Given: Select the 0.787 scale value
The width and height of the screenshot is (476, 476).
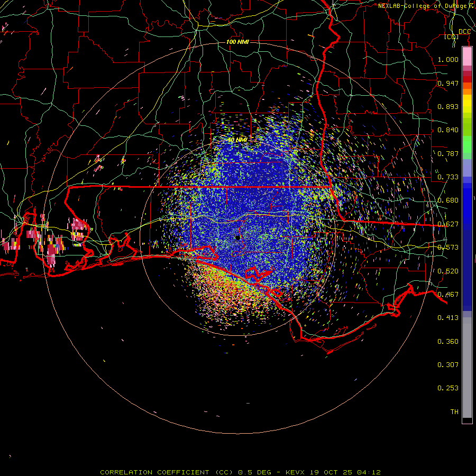Looking at the screenshot, I should point(448,153).
